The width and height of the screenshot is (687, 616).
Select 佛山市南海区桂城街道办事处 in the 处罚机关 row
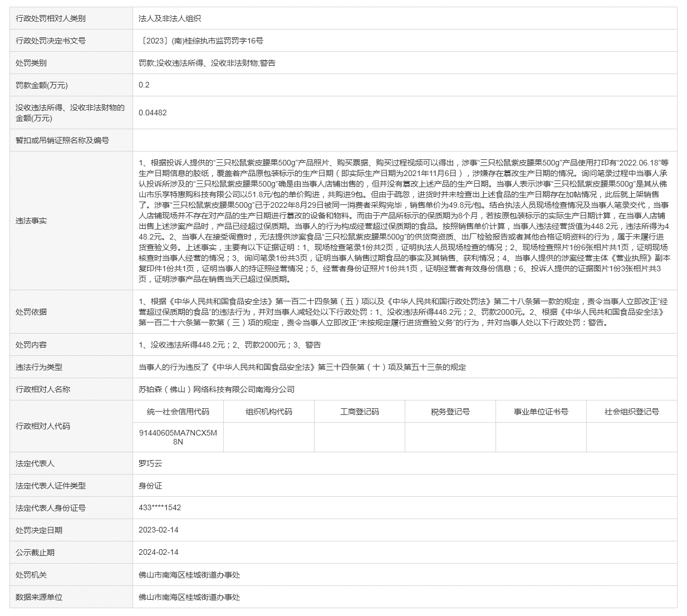click(189, 575)
